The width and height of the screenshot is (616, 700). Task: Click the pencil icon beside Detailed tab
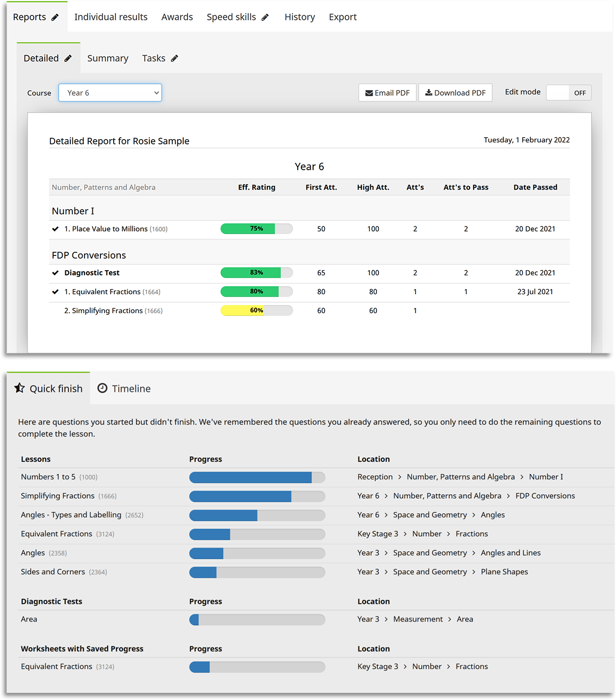coord(68,59)
